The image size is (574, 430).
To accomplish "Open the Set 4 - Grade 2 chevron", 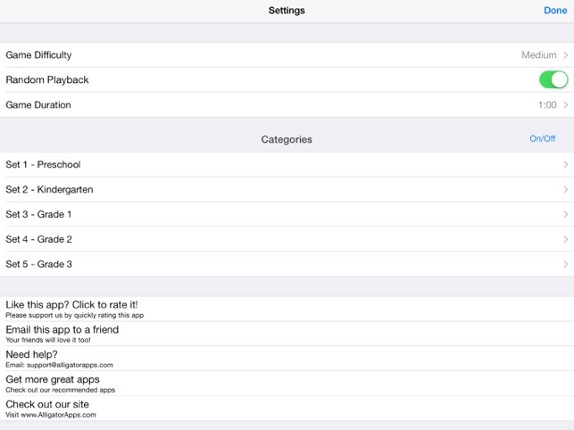I will click(x=566, y=239).
